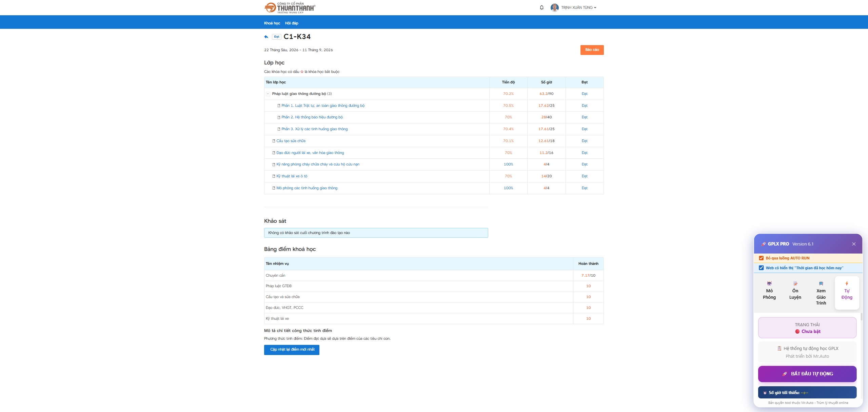Screen dimensions: 868x412
Task: Click the GPLX PRO rocket icon
Action: pos(763,244)
